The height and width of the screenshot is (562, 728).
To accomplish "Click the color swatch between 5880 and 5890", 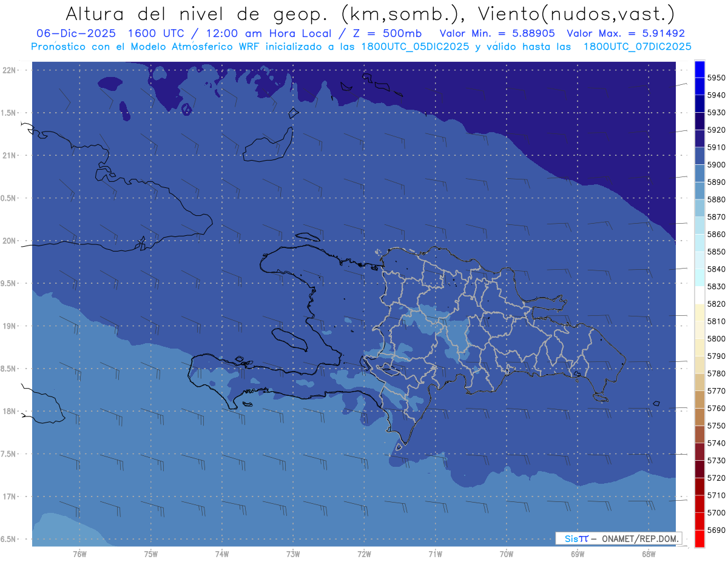I will coord(699,190).
